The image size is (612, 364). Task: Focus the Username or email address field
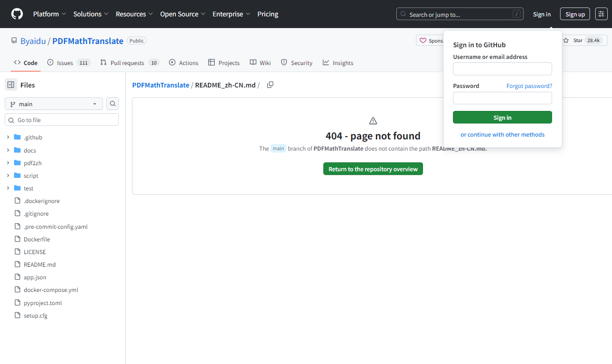point(502,69)
